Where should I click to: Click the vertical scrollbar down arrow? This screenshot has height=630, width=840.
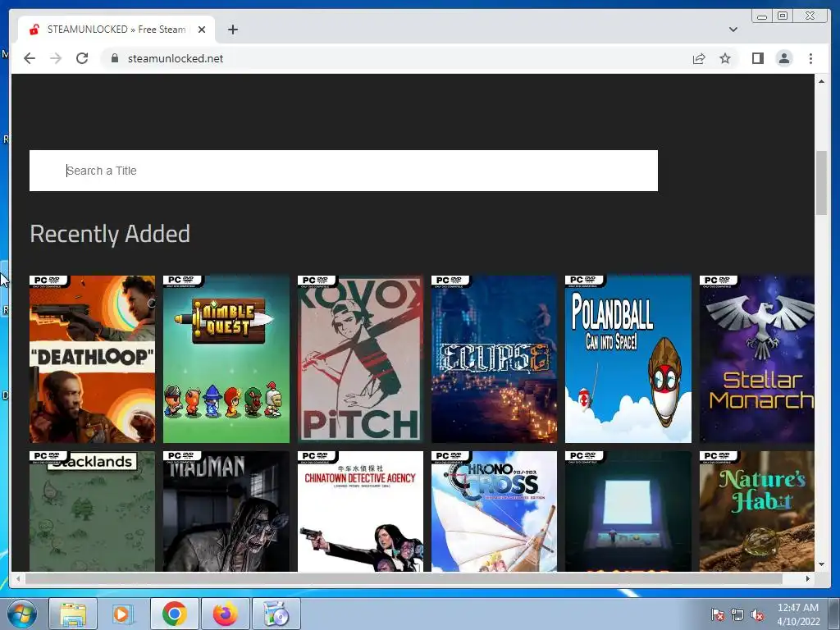(x=821, y=564)
